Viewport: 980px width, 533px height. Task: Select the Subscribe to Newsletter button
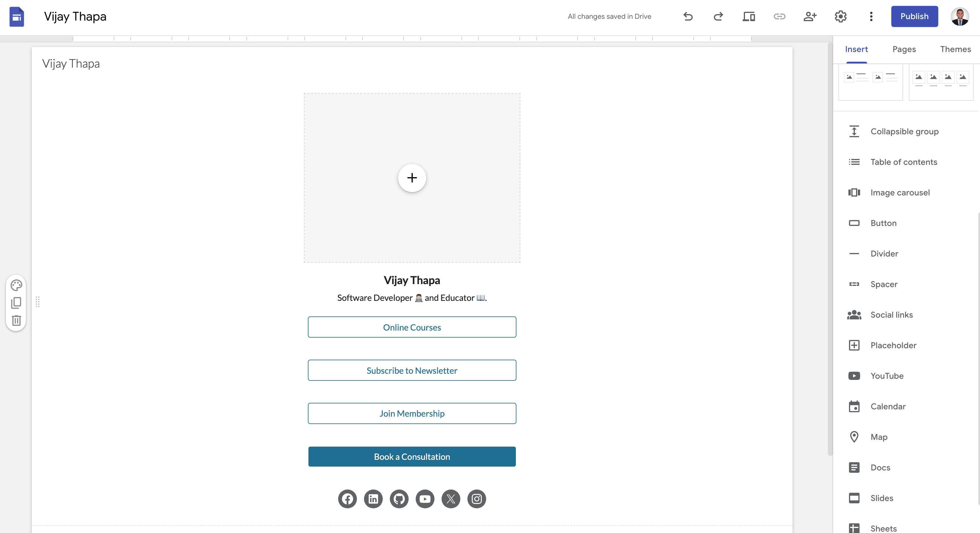coord(412,370)
